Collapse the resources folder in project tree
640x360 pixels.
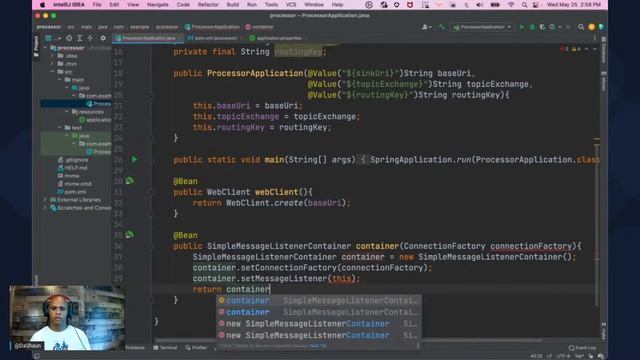(67, 111)
